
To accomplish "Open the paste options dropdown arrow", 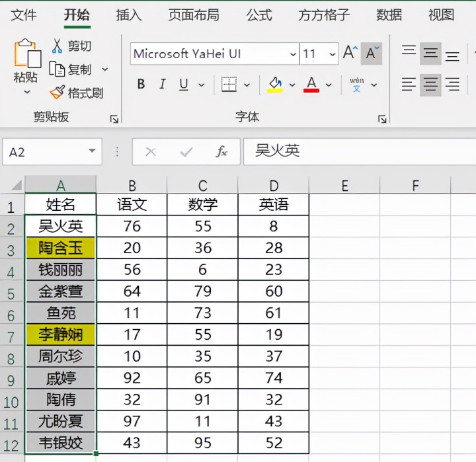I will 27,92.
